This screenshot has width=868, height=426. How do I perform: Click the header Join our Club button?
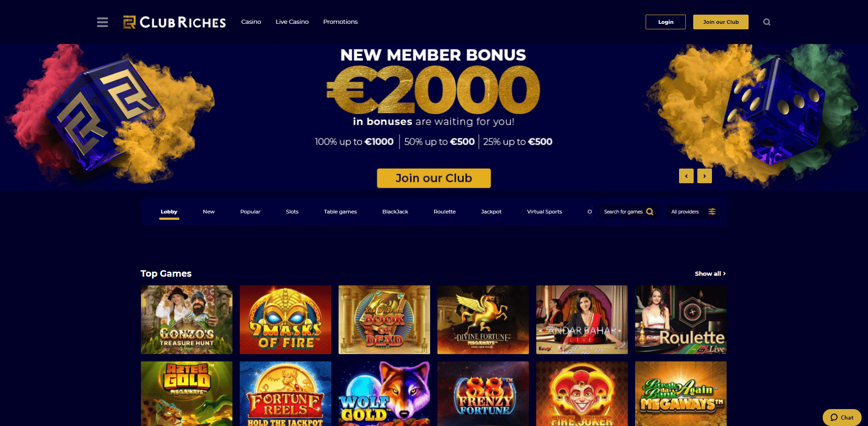point(721,22)
